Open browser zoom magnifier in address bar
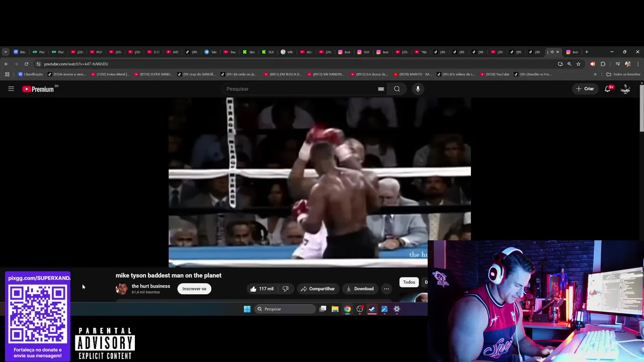The width and height of the screenshot is (644, 362). (x=570, y=64)
